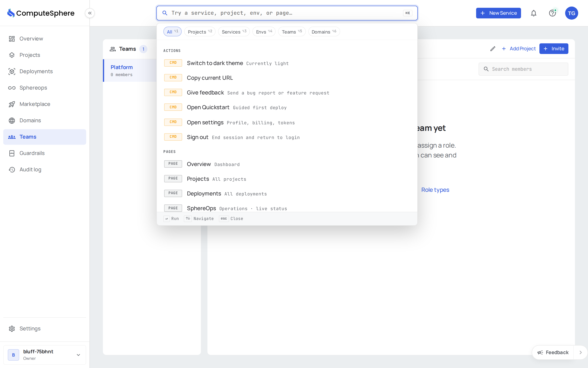The height and width of the screenshot is (368, 588).
Task: Click the pencil edit team icon
Action: coord(493,49)
